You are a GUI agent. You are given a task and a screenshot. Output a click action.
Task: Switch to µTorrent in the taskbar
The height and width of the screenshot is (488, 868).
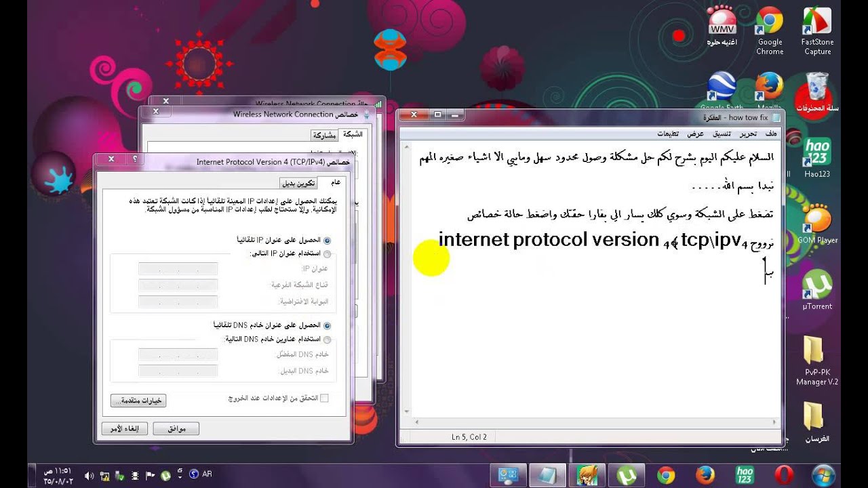(x=627, y=475)
